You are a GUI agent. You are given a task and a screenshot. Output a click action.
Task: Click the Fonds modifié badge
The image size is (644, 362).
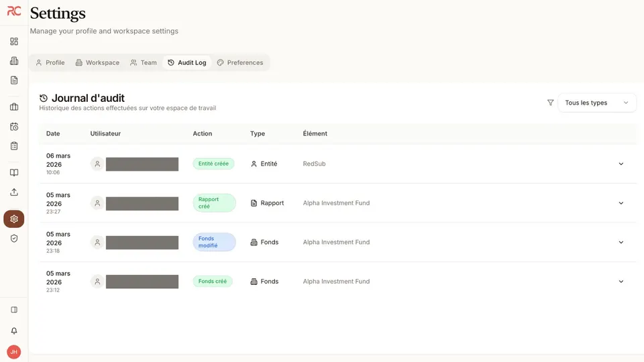click(215, 242)
